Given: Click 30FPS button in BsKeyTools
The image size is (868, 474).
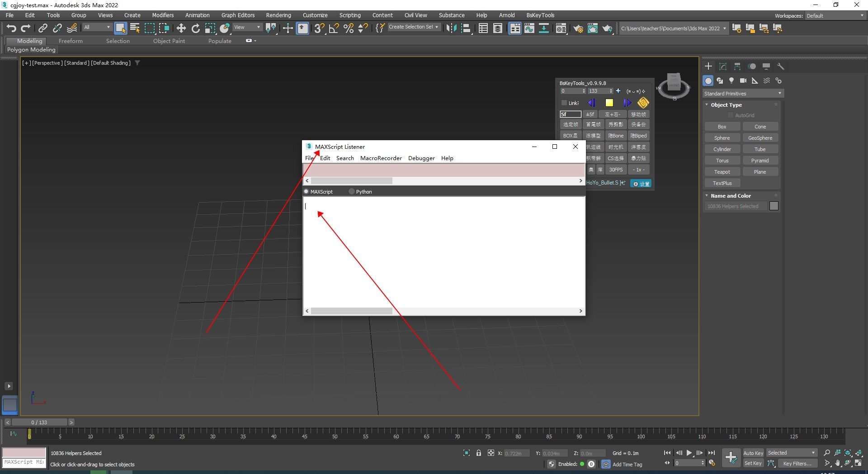Looking at the screenshot, I should click(616, 170).
